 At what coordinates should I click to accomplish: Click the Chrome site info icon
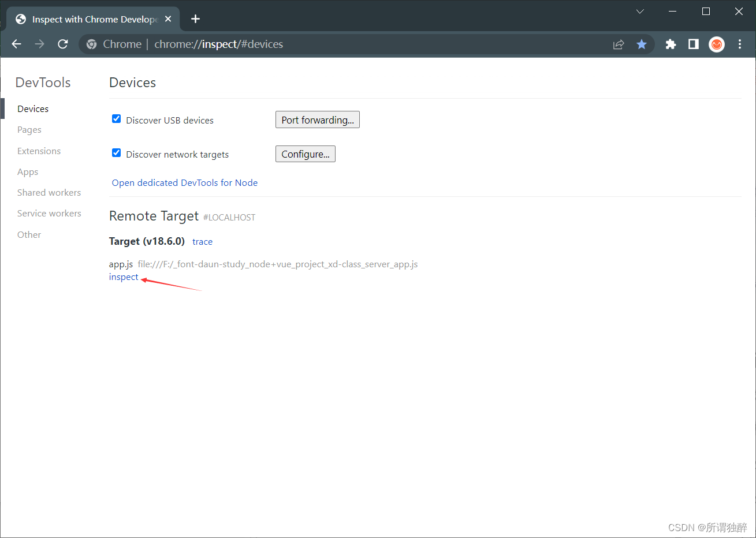coord(91,44)
